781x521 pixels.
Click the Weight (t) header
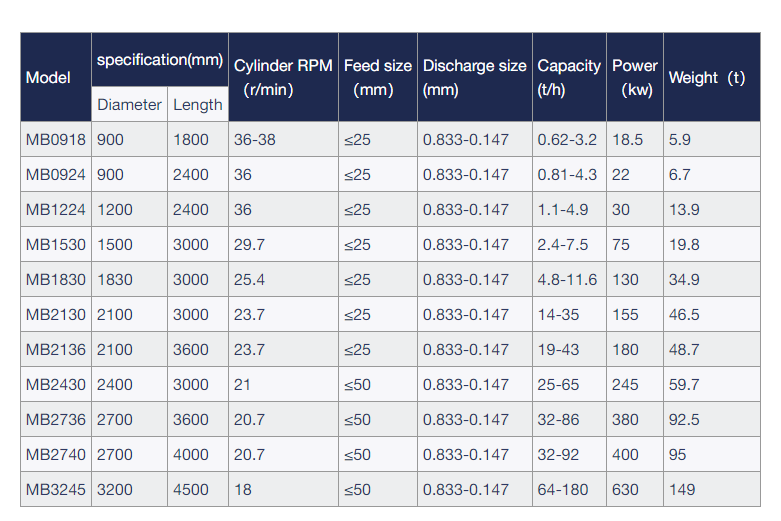pos(712,77)
